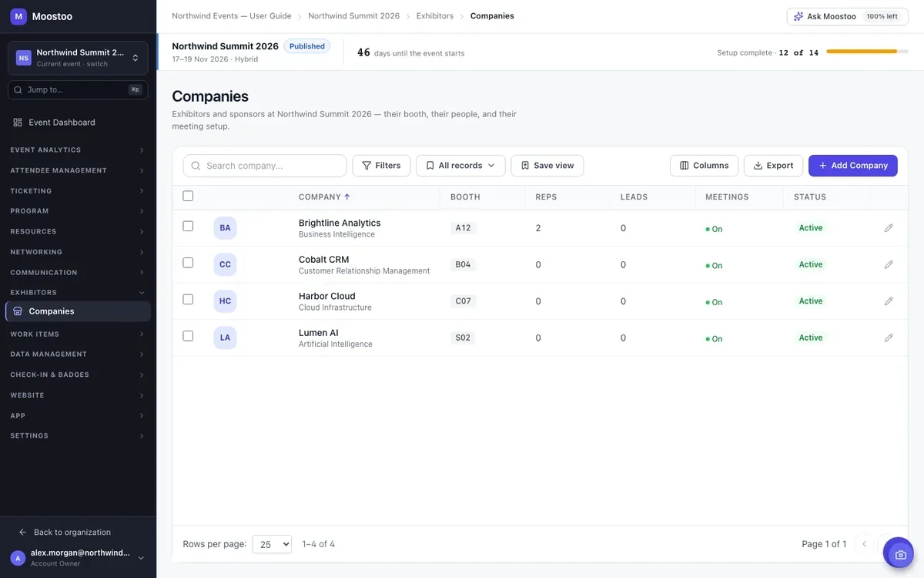Click the Ask Moostoo sparkle icon

coord(798,16)
